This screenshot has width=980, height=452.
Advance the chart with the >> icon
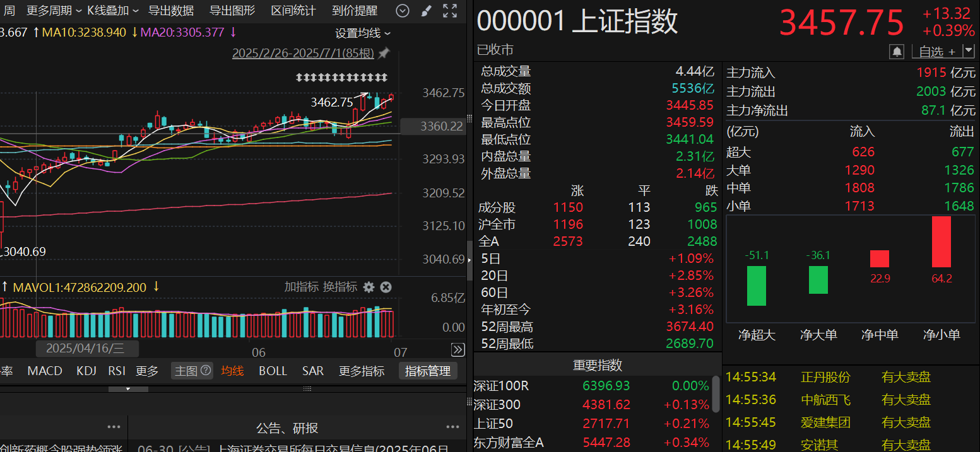[458, 350]
